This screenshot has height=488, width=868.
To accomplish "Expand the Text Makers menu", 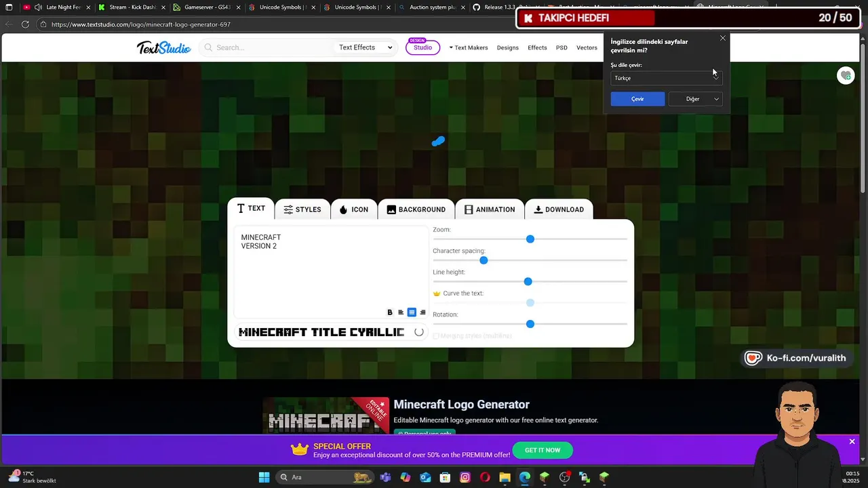I will click(x=468, y=47).
